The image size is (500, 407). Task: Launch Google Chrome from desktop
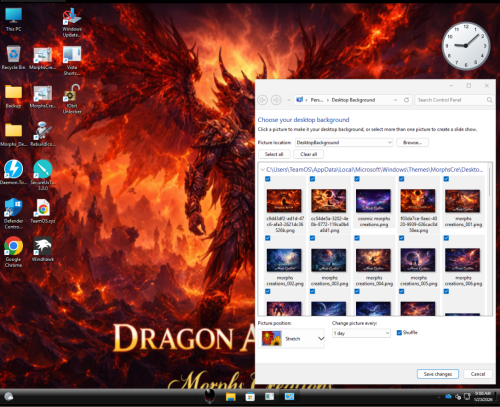[x=13, y=252]
